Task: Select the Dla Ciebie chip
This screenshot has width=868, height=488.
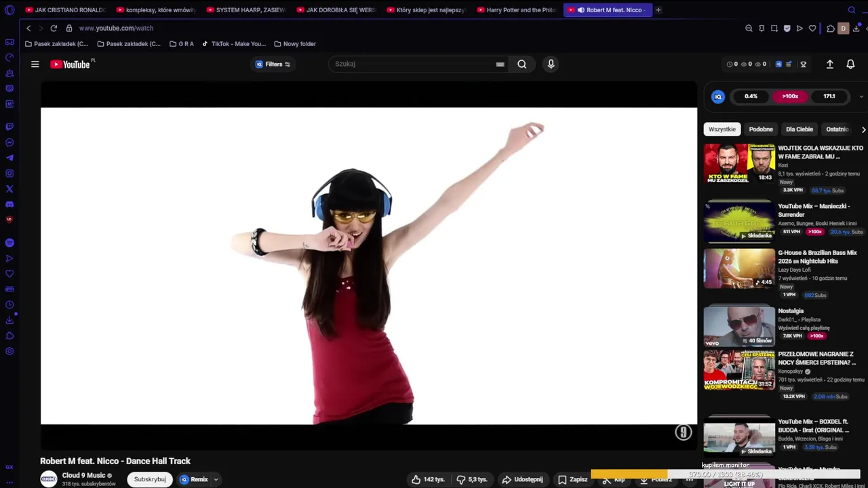Action: [800, 129]
